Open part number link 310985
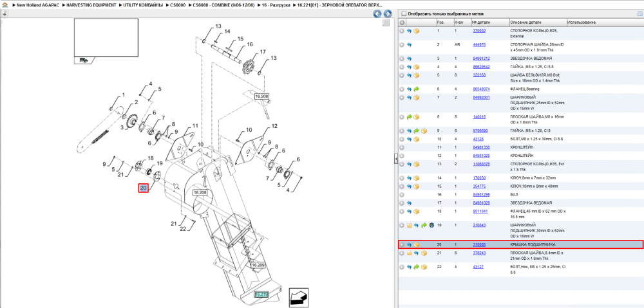Viewport: 644px width, 308px height. 479,245
